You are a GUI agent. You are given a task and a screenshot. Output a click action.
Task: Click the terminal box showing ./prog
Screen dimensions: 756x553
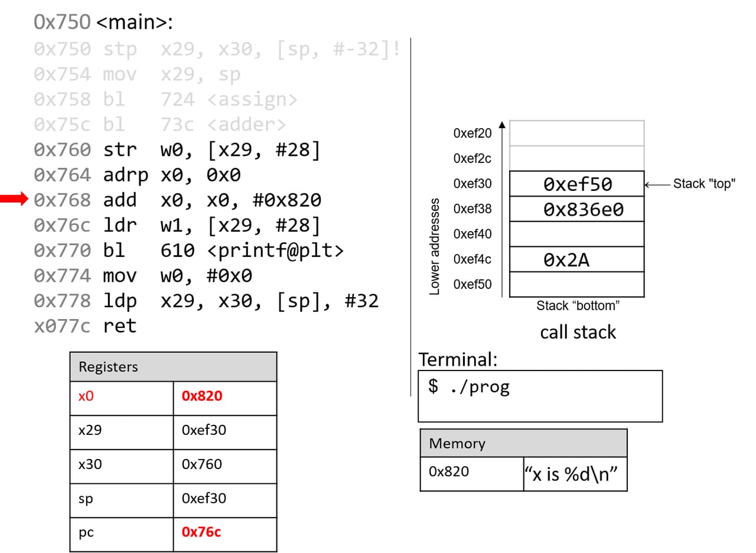[x=540, y=396]
